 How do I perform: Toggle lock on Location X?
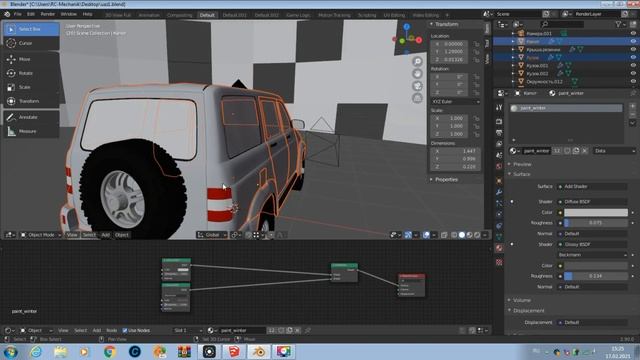476,44
